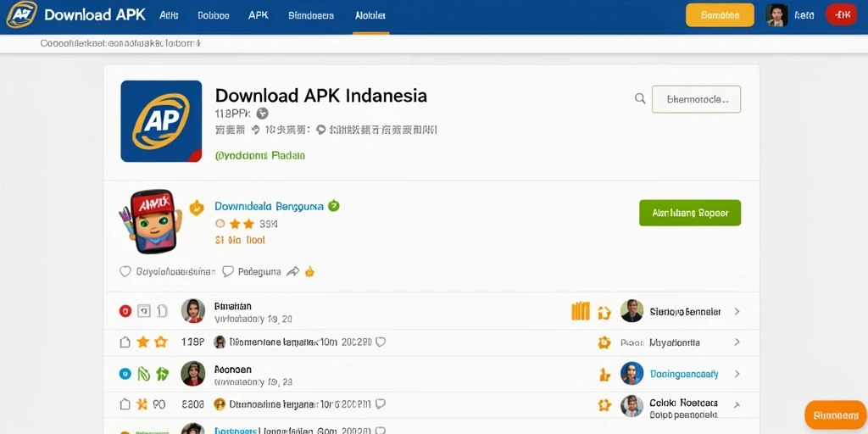Toggle the outline icon in the "90" row
Image resolution: width=868 pixels, height=434 pixels.
pos(125,404)
